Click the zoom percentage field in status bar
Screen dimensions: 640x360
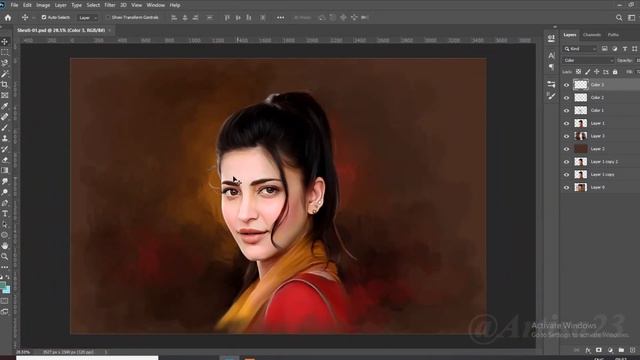pos(23,352)
